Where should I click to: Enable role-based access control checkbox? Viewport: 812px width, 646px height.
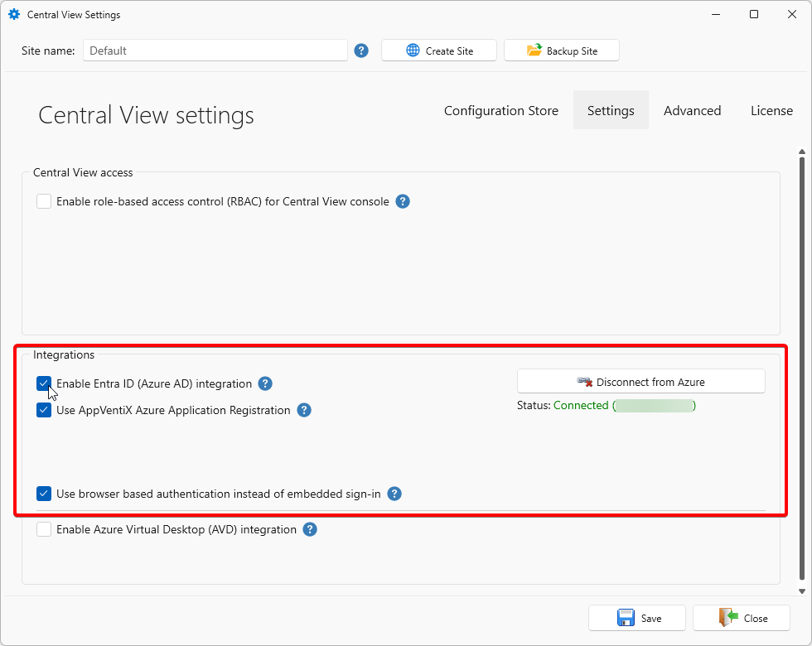tap(44, 201)
